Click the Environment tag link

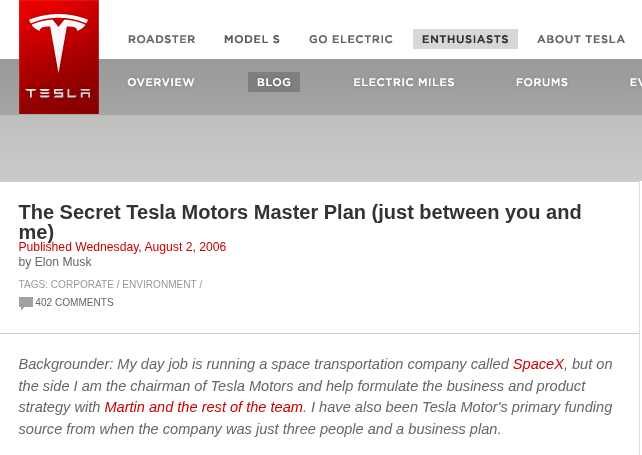[x=159, y=284]
